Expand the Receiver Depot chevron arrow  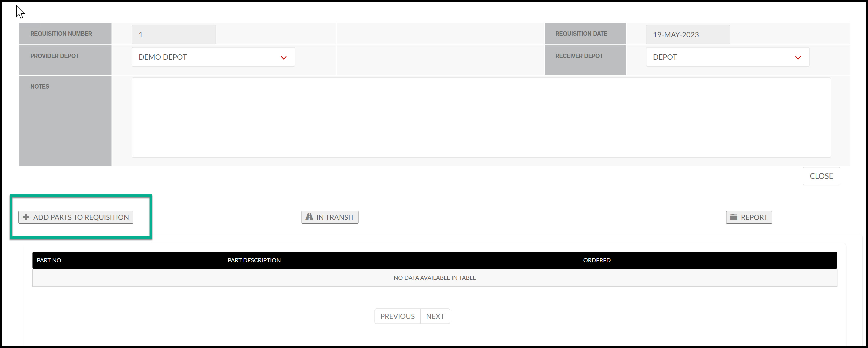[x=798, y=58]
